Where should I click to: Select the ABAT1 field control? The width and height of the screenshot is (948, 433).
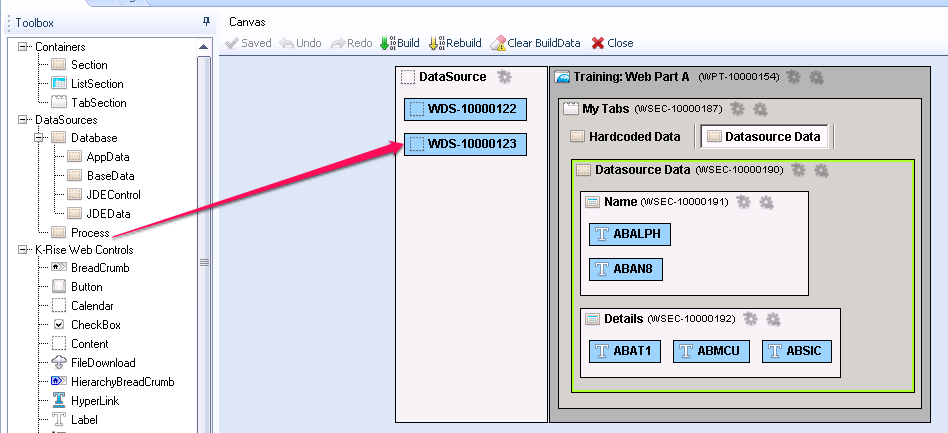coord(625,351)
